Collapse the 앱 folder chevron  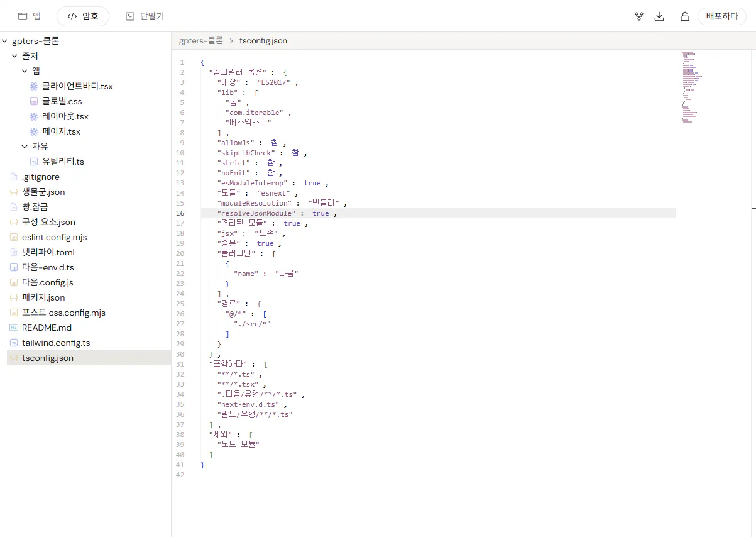[25, 71]
